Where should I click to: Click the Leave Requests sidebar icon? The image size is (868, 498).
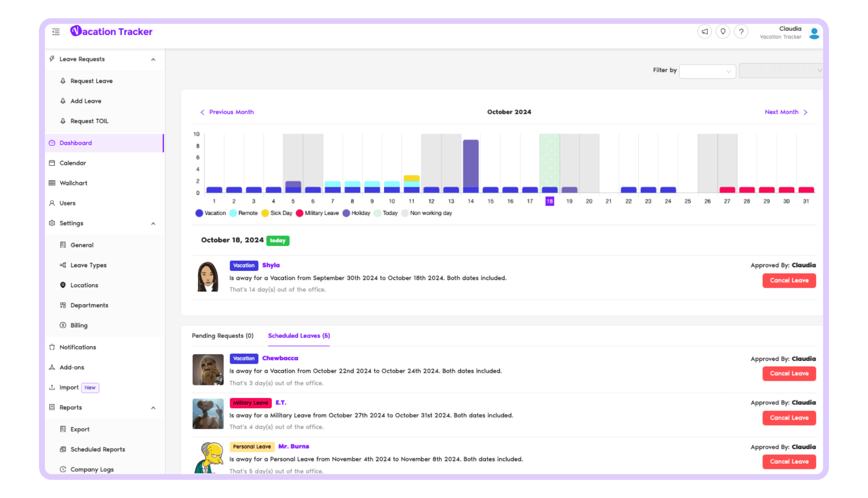53,58
